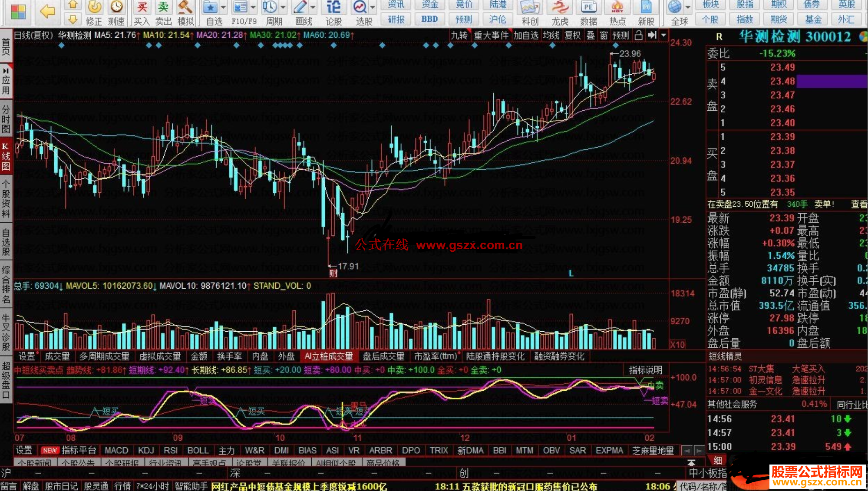Image resolution: width=868 pixels, height=491 pixels.
Task: Expand the 周期 period dropdown arrow
Action: click(x=283, y=7)
